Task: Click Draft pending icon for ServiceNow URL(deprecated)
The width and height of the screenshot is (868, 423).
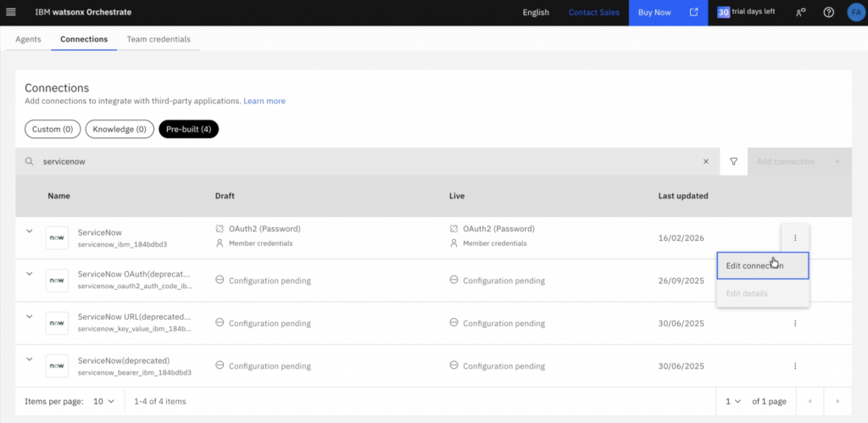Action: click(x=220, y=323)
